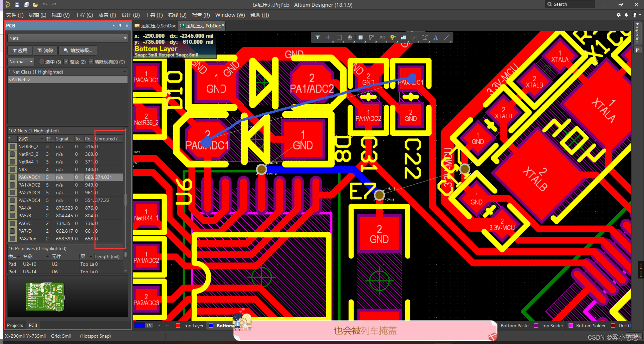Switch to the 足底压力.SchDoc tab

(x=155, y=26)
